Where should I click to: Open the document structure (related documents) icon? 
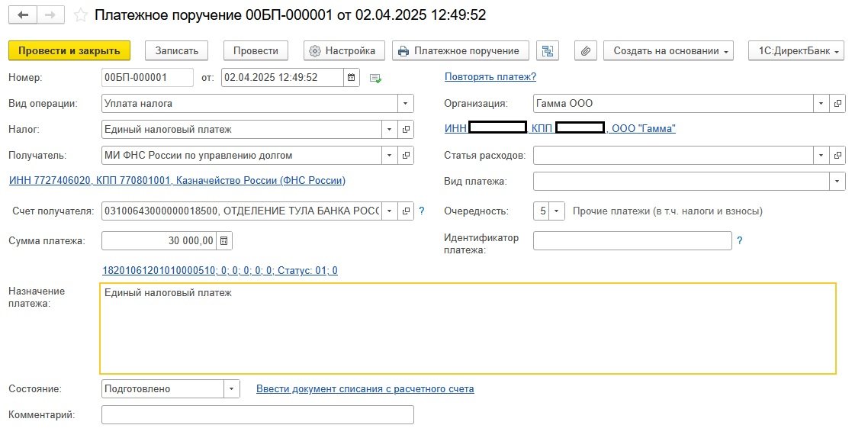(547, 50)
